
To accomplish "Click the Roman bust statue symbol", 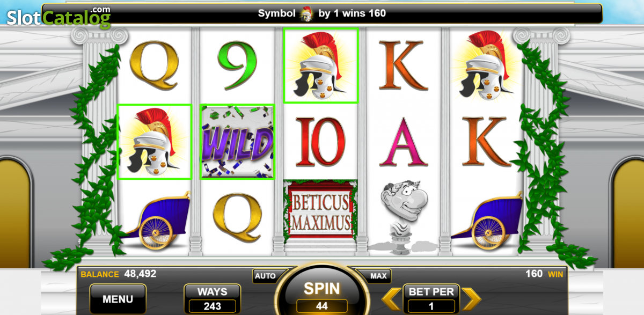I will (402, 216).
